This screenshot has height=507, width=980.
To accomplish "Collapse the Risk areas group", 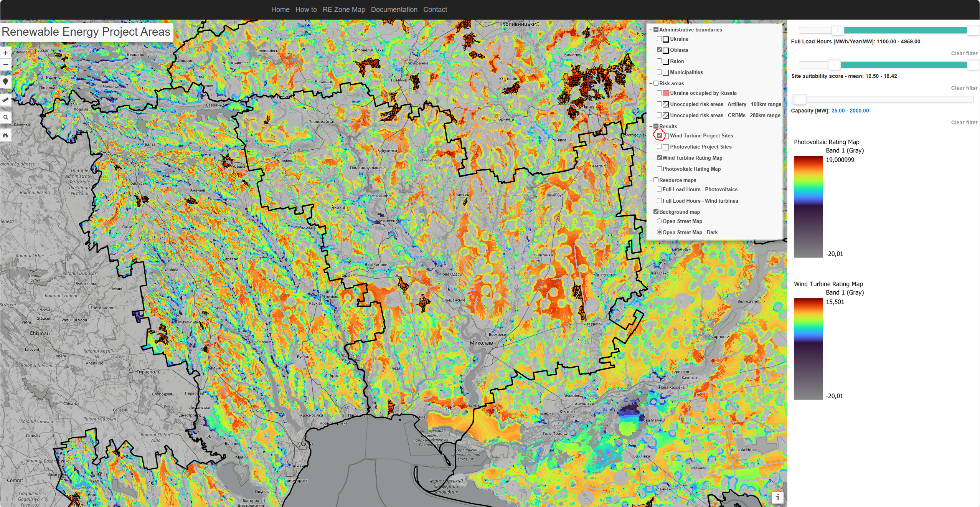I will pos(651,83).
